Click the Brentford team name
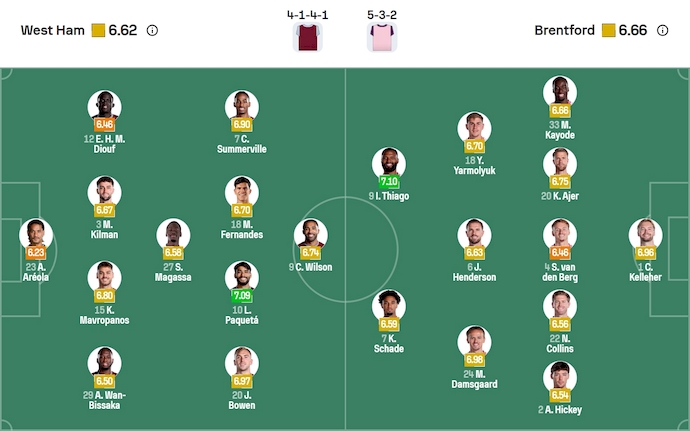 tap(567, 30)
